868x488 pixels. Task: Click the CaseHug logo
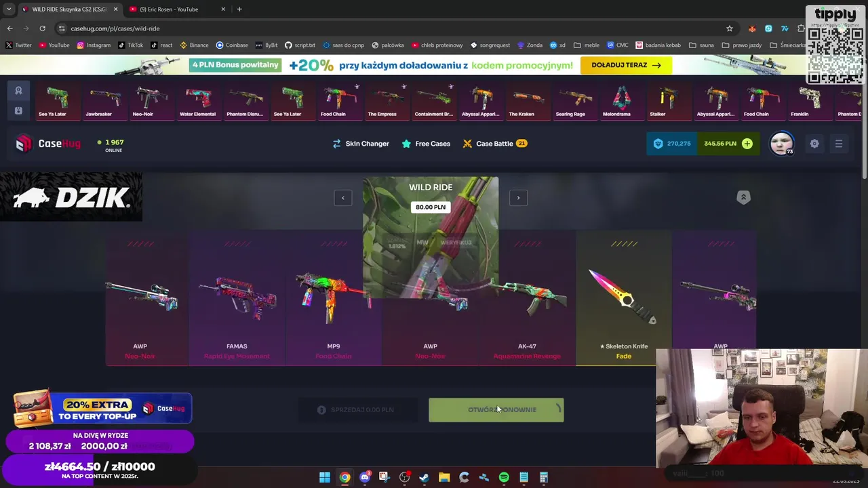tap(48, 143)
